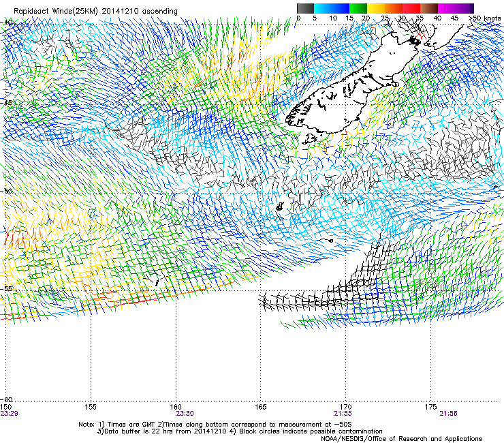The image size is (504, 443).
Task: Click the '160' longitude label
Action: coord(176,407)
